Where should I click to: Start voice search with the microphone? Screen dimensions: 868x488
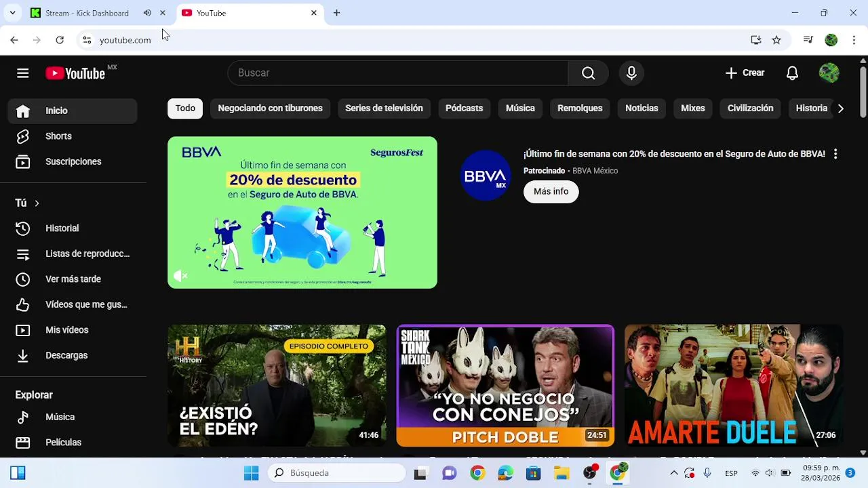(x=631, y=73)
